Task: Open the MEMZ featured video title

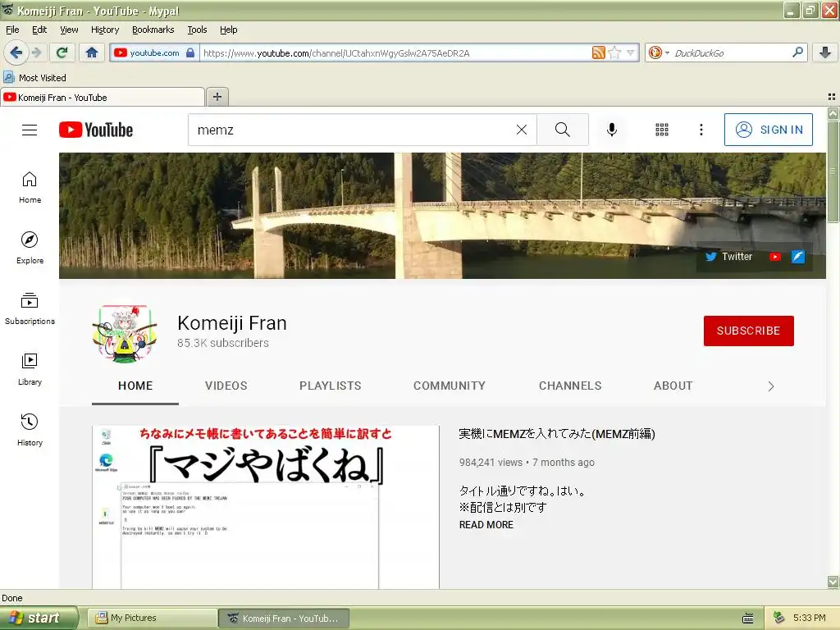Action: 557,434
